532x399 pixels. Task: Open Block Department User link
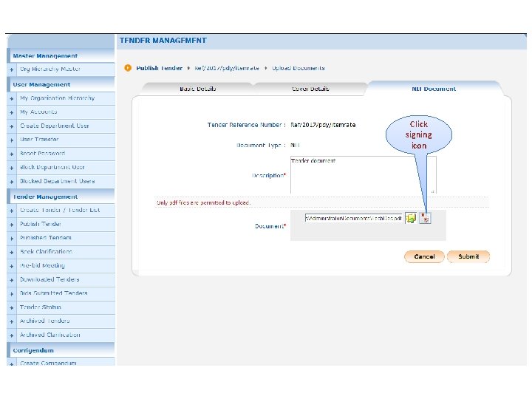[x=52, y=167]
